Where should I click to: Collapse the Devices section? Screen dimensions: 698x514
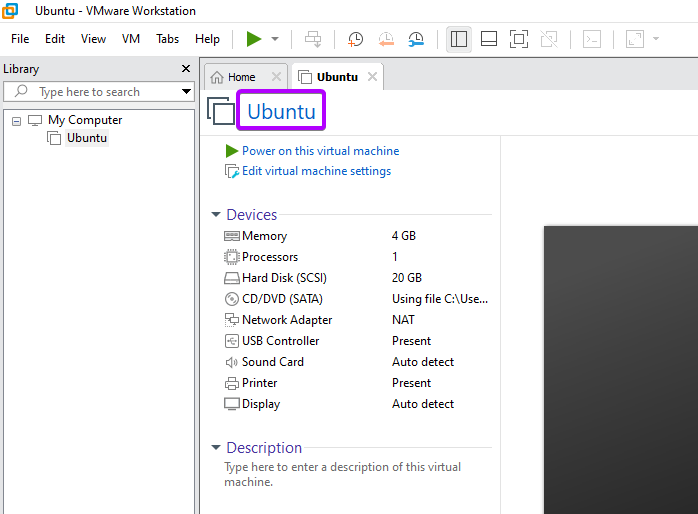[x=216, y=215]
